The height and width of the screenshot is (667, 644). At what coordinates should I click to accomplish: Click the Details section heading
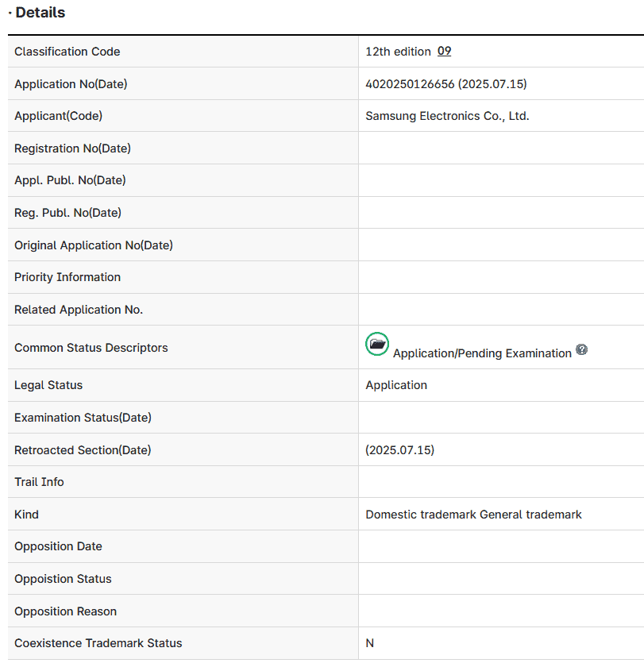click(x=40, y=13)
